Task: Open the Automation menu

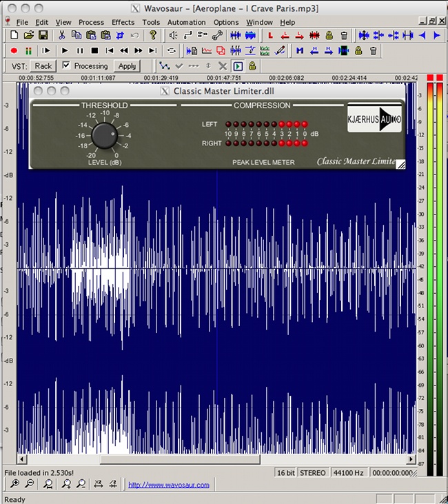Action: (186, 22)
